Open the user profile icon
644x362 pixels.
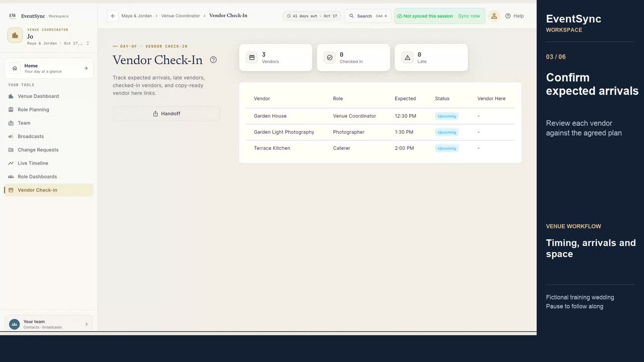pyautogui.click(x=494, y=16)
